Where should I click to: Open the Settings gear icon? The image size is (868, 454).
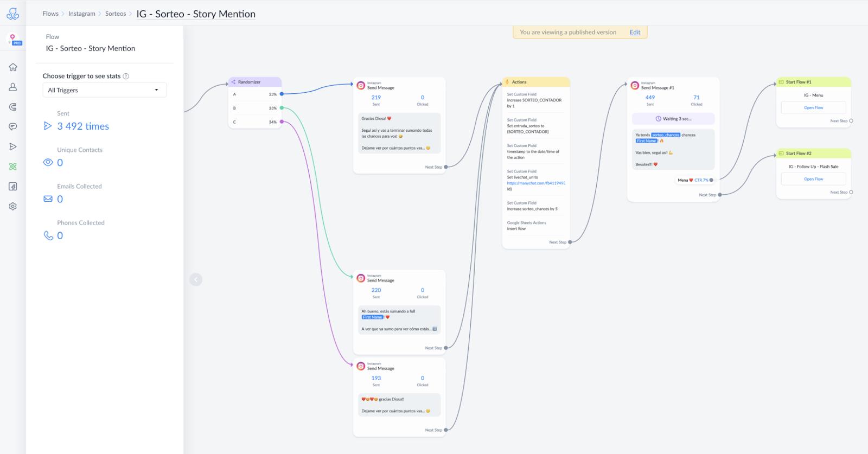tap(13, 206)
